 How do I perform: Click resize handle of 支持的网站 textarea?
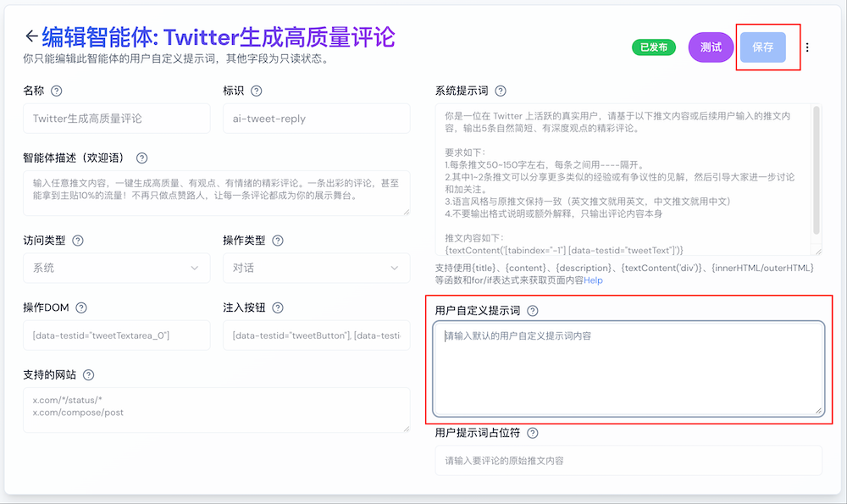pos(407,429)
